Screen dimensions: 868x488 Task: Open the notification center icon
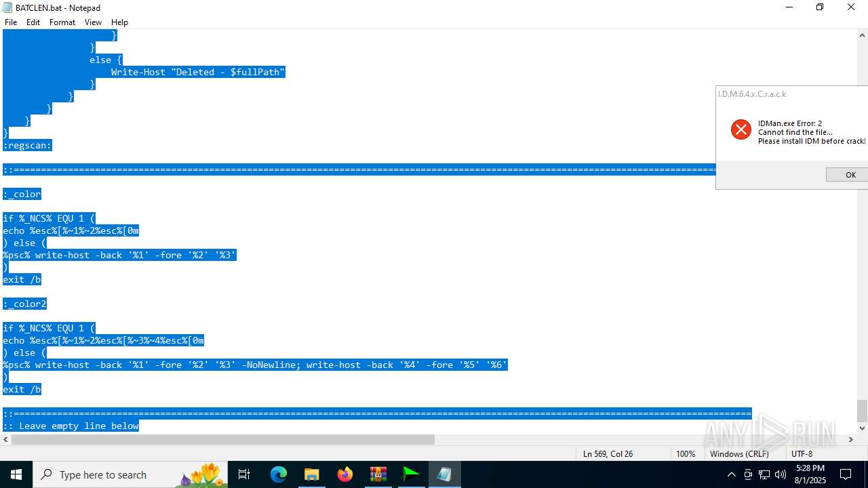(846, 474)
